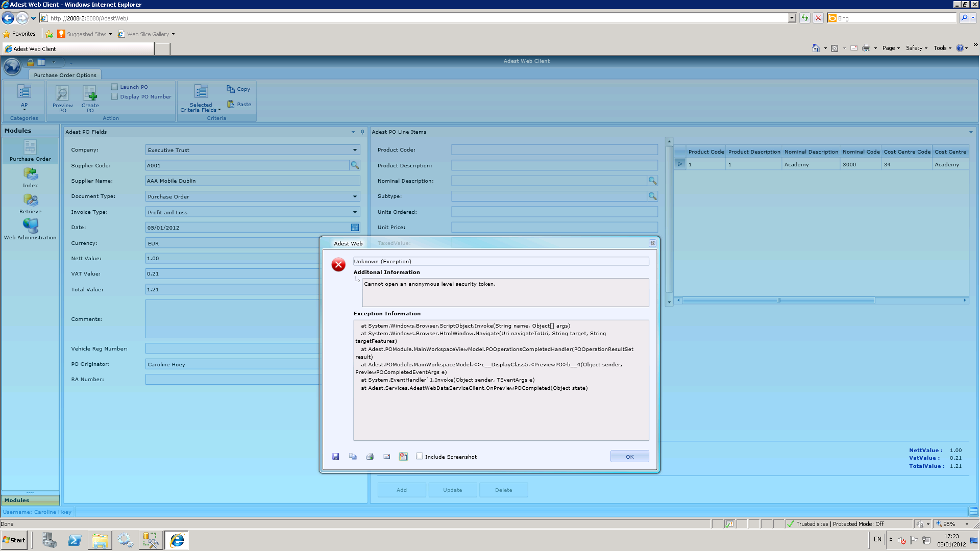Open the Web Slice Gallery link

(146, 34)
